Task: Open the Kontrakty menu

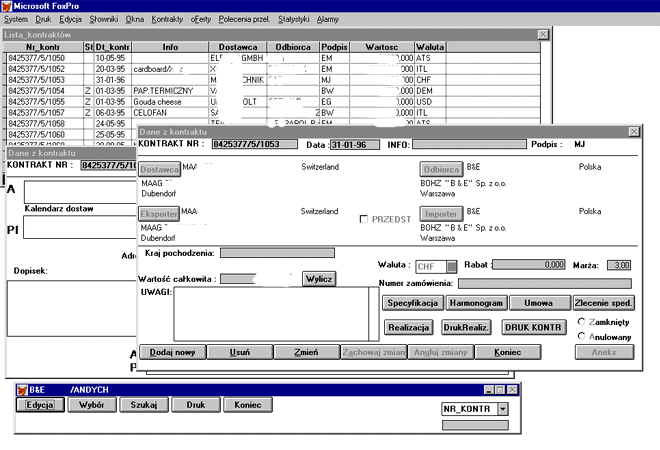Action: 167,19
